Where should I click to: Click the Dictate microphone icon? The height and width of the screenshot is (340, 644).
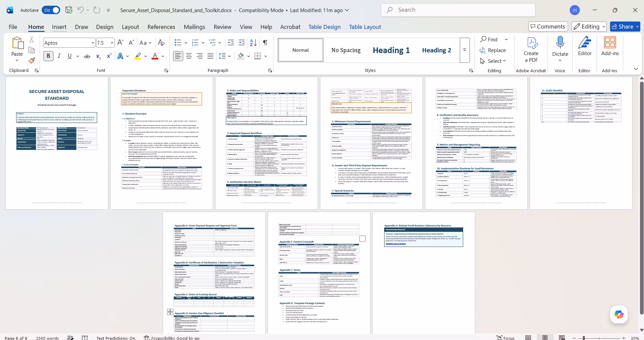click(x=560, y=43)
